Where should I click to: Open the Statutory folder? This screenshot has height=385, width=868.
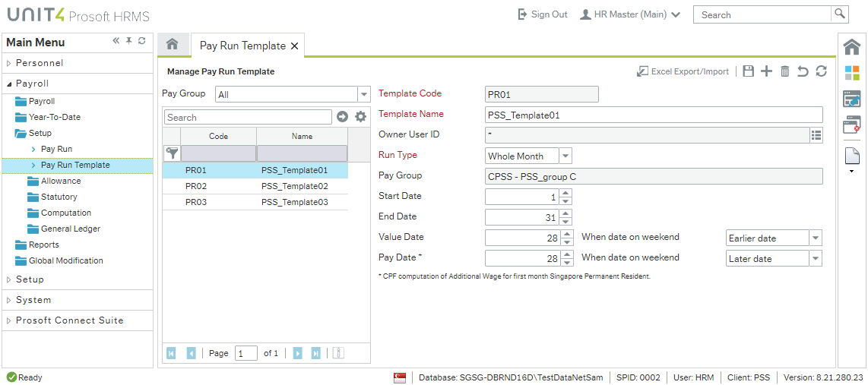click(x=52, y=197)
